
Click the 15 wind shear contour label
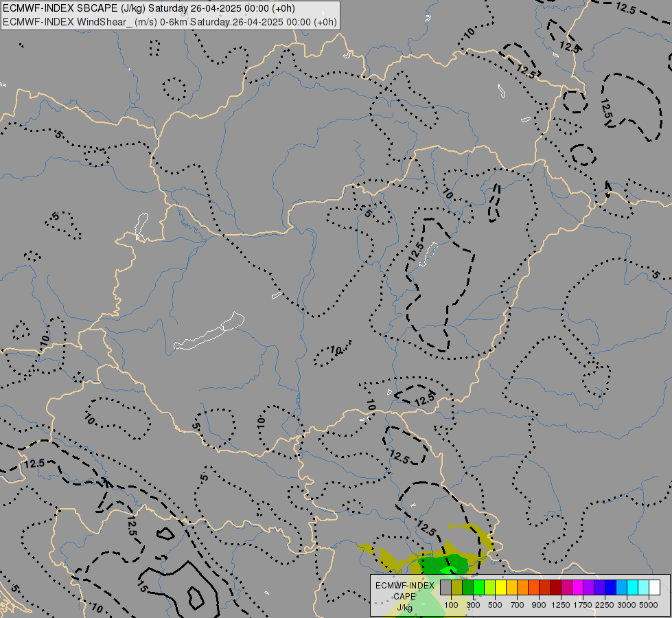tap(143, 586)
